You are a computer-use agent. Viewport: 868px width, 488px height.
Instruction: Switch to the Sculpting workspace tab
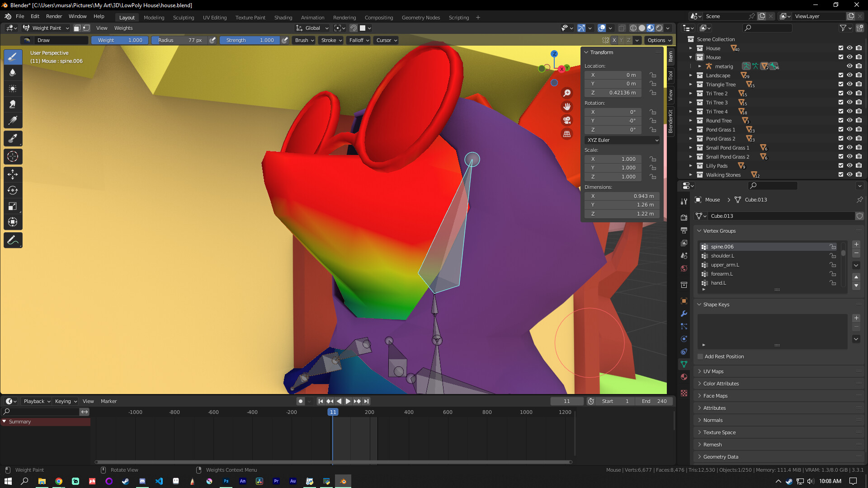tap(184, 17)
